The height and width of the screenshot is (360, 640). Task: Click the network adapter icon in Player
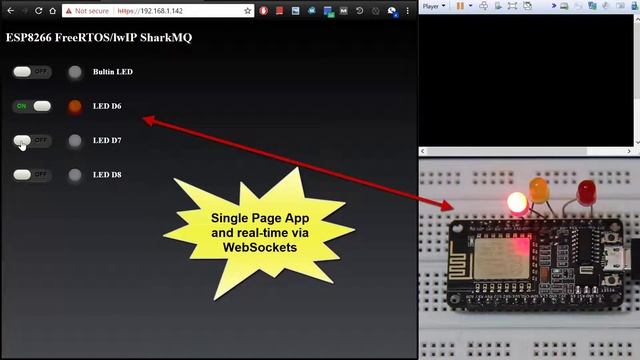tap(592, 6)
